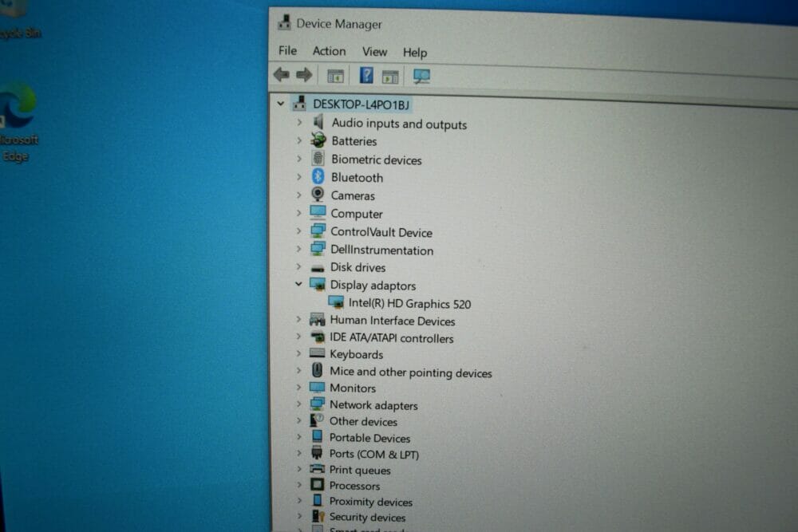Collapse the Display adaptors category
This screenshot has height=532, width=798.
click(x=298, y=284)
